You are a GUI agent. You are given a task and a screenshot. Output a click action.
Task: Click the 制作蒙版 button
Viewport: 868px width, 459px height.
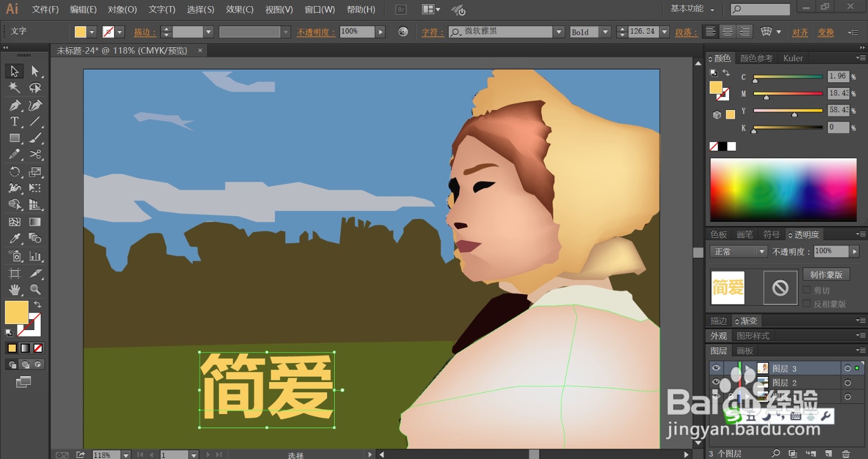coord(826,275)
